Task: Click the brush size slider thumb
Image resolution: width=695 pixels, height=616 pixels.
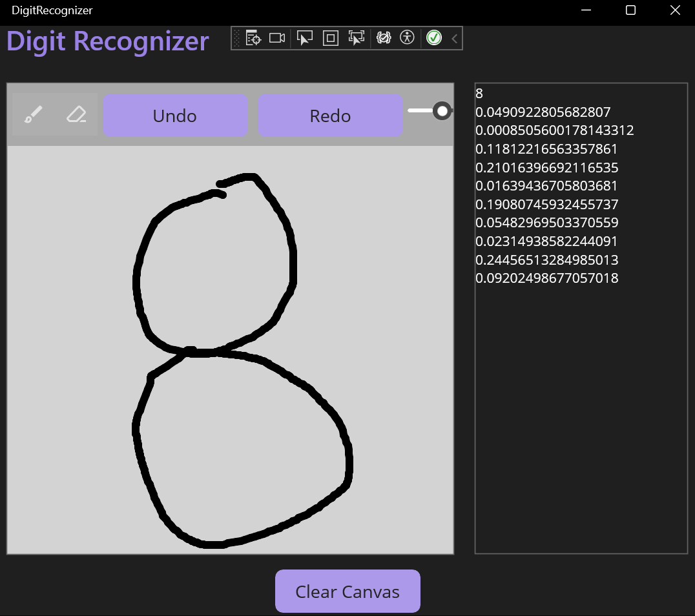Action: point(442,111)
